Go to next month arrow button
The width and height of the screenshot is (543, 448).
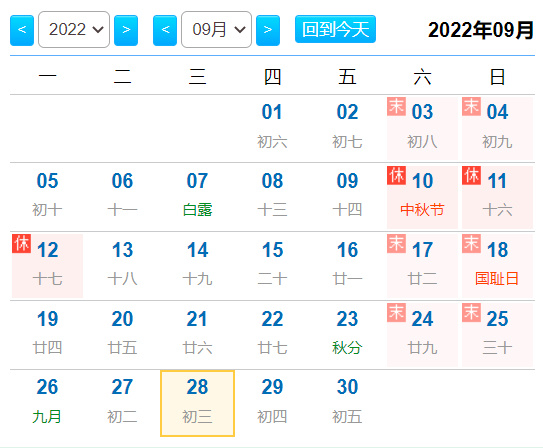(268, 30)
